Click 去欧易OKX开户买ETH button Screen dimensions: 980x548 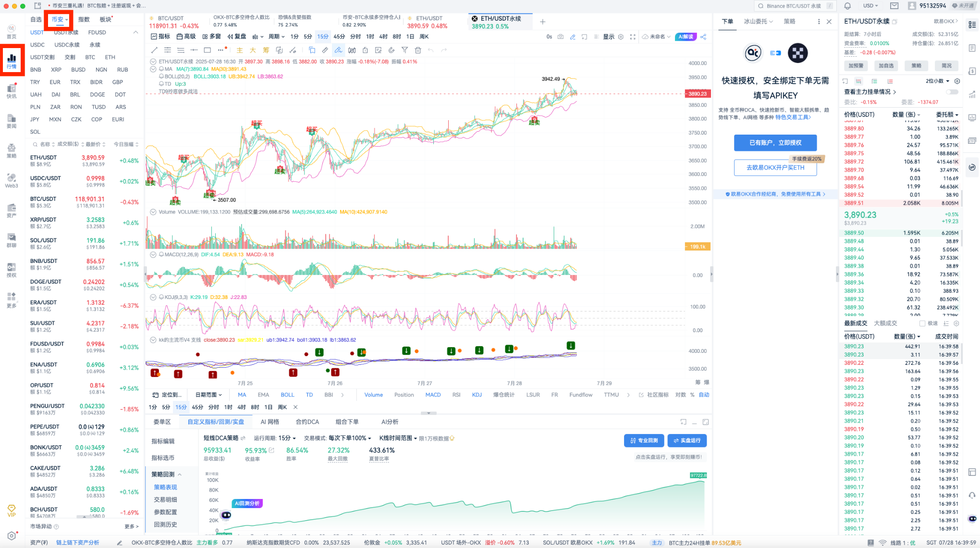point(775,167)
